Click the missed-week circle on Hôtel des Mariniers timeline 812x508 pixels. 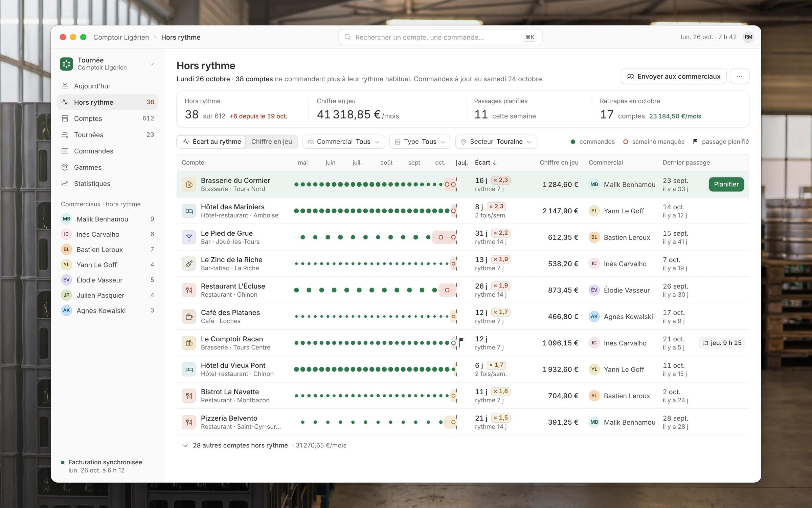pyautogui.click(x=453, y=211)
